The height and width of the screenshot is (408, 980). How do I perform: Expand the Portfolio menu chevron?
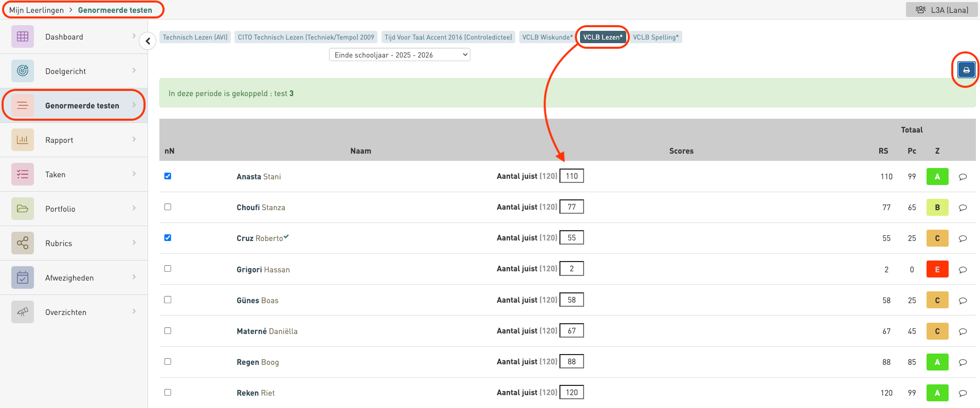[134, 208]
